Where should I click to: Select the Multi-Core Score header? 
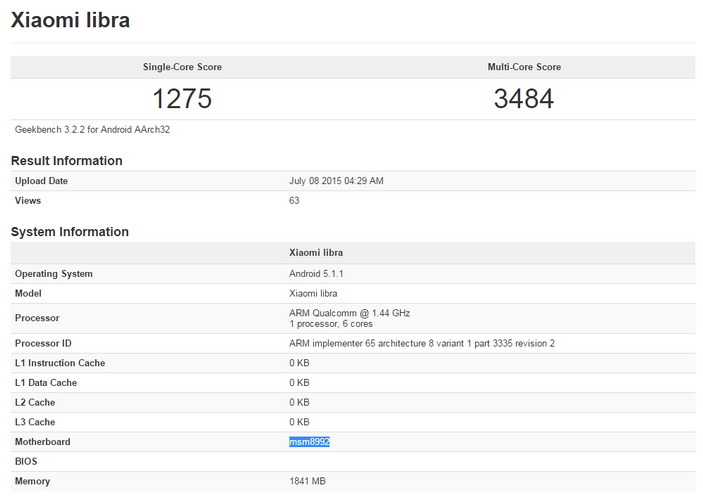pos(524,67)
